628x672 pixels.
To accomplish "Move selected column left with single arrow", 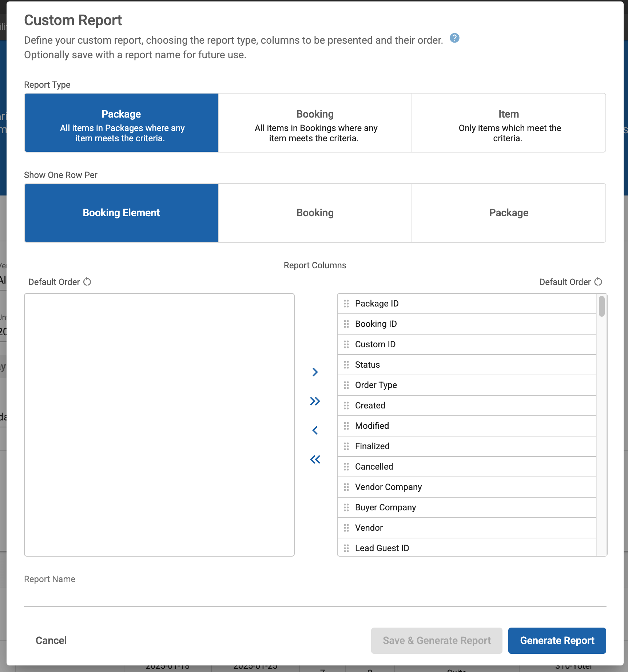I will (x=315, y=430).
